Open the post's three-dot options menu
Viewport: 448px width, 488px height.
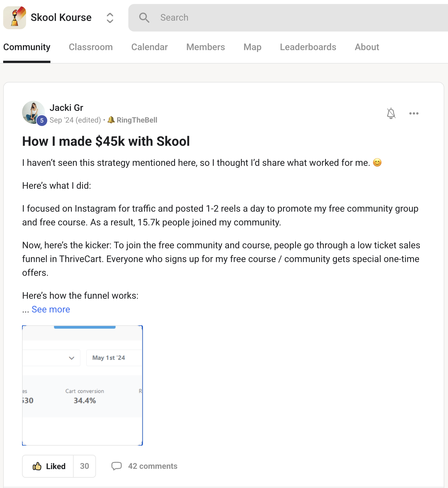(x=414, y=113)
